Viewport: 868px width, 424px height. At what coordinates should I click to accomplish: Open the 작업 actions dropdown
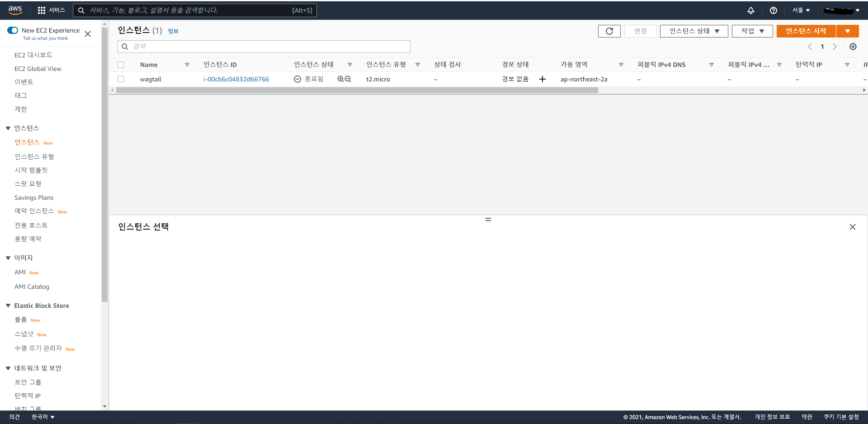pyautogui.click(x=752, y=31)
